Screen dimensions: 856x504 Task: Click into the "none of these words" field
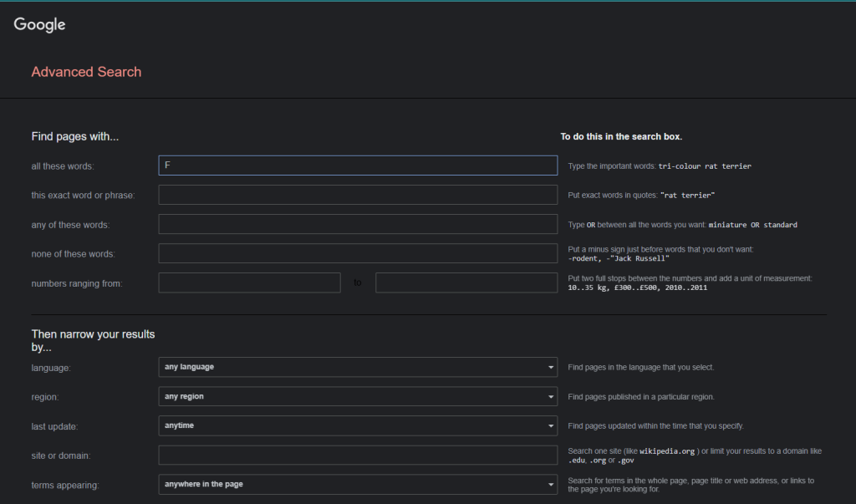coord(358,253)
